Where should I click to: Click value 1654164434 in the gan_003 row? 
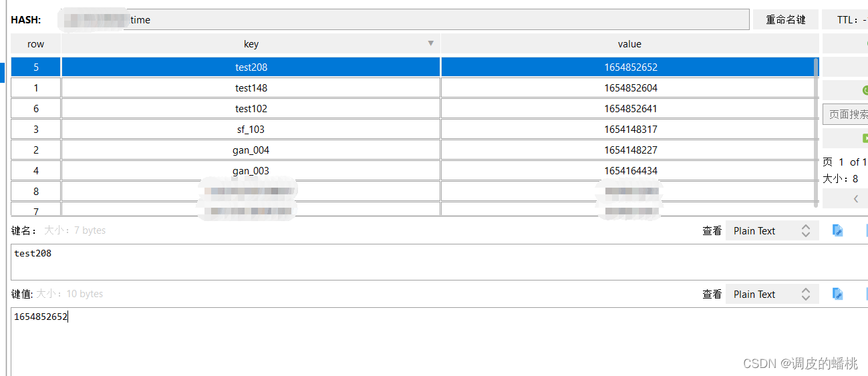point(630,171)
